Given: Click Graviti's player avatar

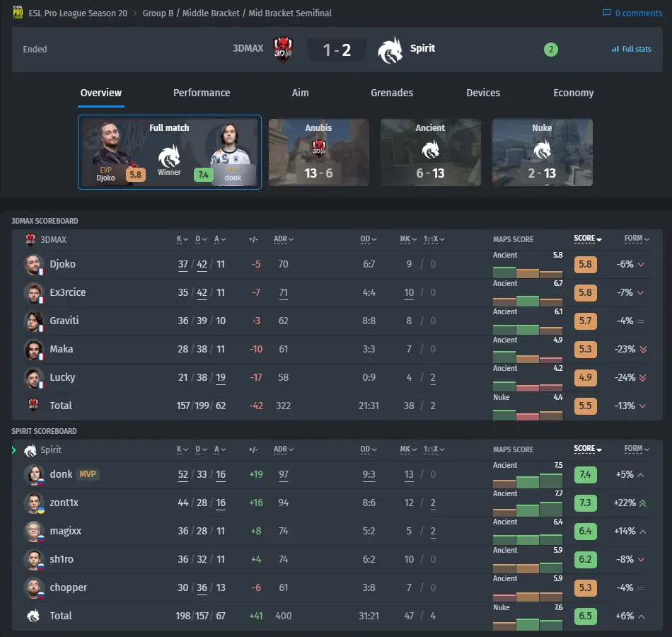Looking at the screenshot, I should 34,321.
